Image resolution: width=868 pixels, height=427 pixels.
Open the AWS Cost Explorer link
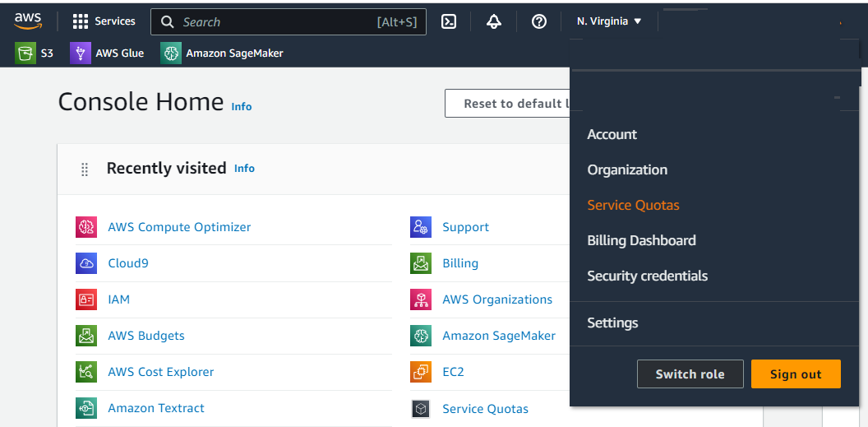pos(160,372)
